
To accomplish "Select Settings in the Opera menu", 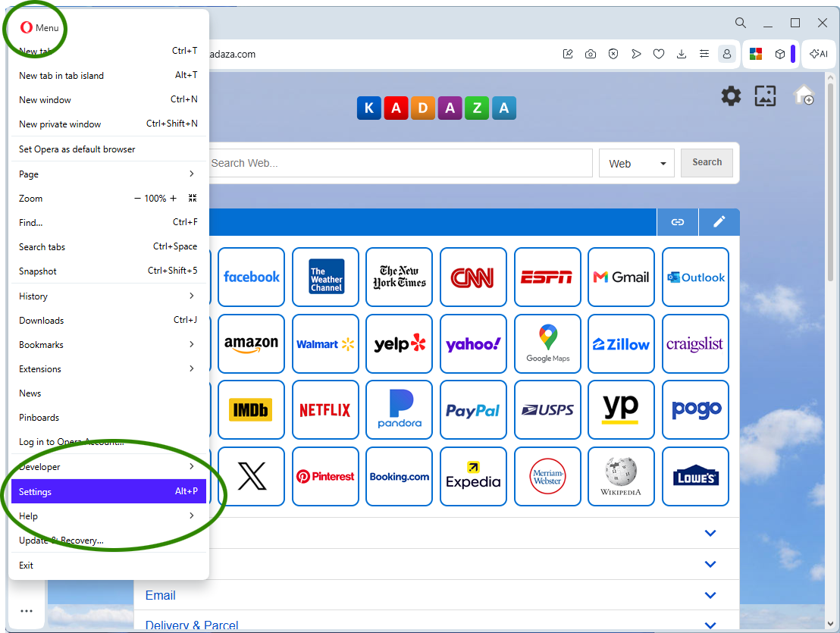I will click(108, 491).
